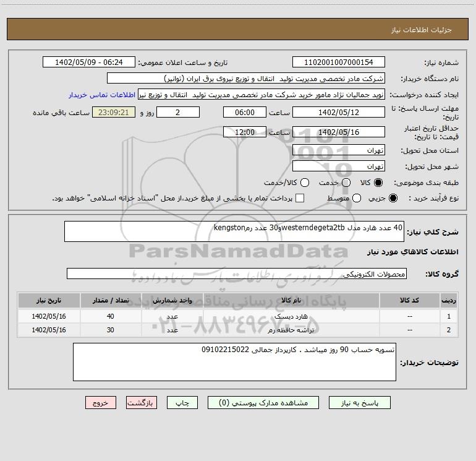The width and height of the screenshot is (476, 461).
Task: Click the response deadline date 1402/05/12
Action: [x=339, y=112]
